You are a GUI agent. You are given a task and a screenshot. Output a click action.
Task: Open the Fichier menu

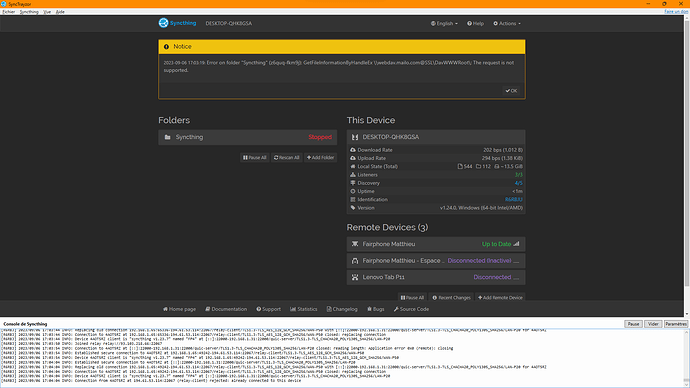(x=9, y=12)
